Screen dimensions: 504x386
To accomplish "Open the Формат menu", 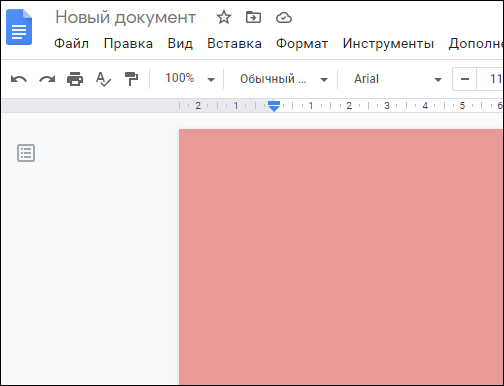I will 302,44.
